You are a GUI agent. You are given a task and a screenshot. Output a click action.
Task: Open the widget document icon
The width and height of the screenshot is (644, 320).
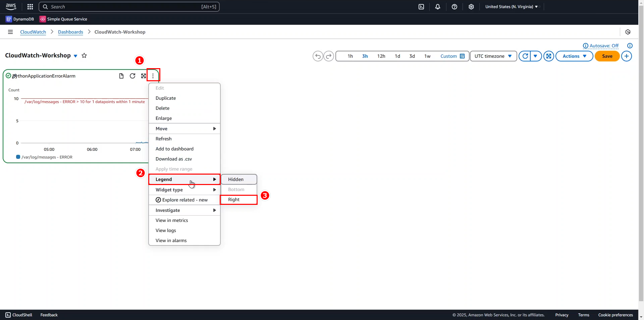point(121,76)
